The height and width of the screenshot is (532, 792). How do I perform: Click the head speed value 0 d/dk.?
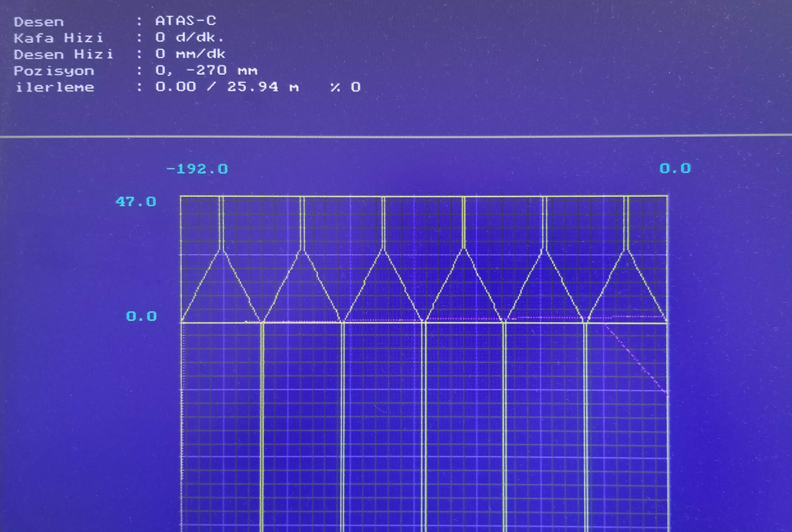click(190, 37)
